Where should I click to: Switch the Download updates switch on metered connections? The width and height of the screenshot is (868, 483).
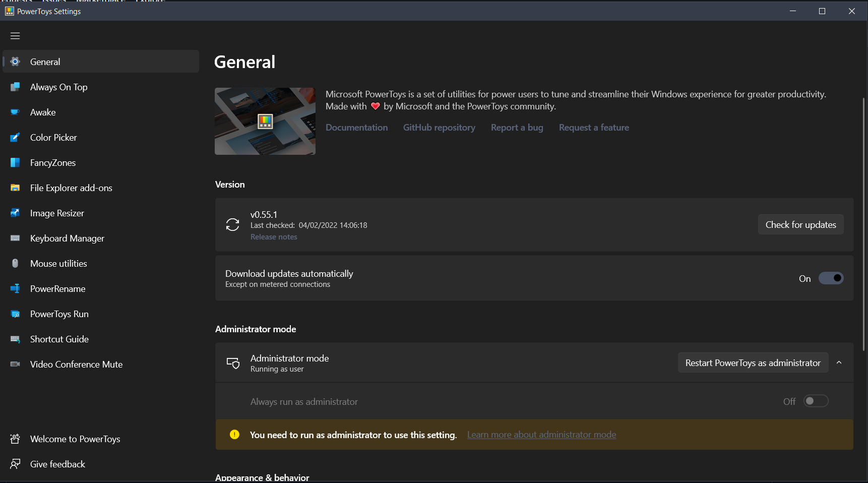(x=831, y=278)
